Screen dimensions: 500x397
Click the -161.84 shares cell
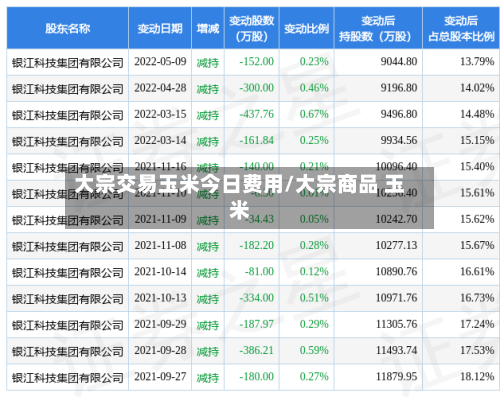pyautogui.click(x=256, y=140)
